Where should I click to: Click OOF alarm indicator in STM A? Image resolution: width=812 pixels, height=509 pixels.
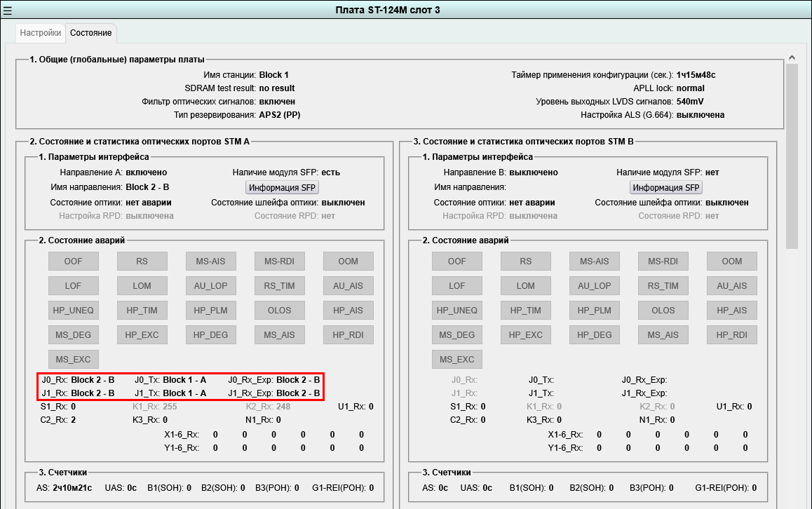(x=74, y=262)
